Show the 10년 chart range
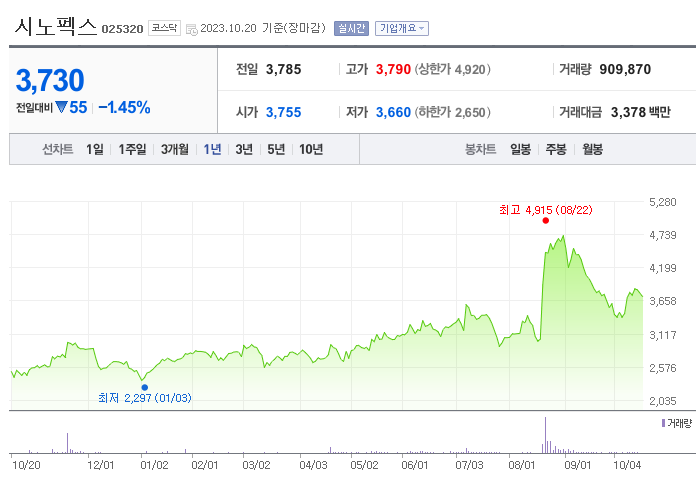 [x=311, y=149]
